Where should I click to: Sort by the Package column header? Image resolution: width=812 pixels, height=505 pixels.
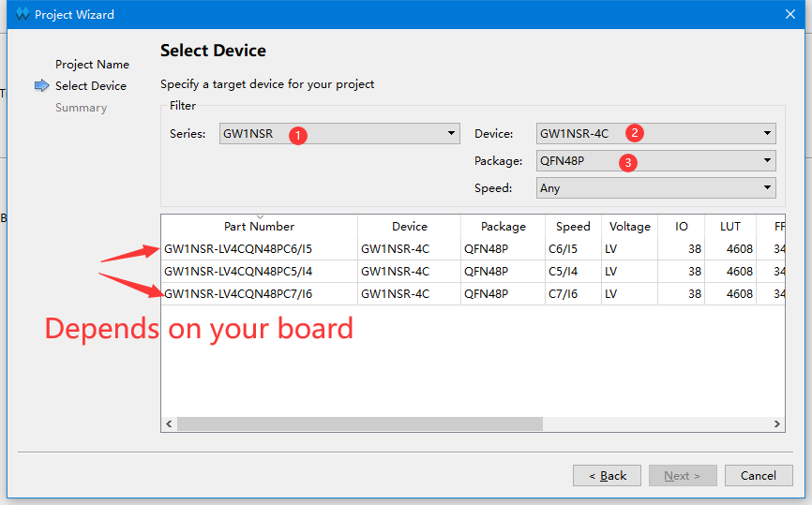pos(503,226)
